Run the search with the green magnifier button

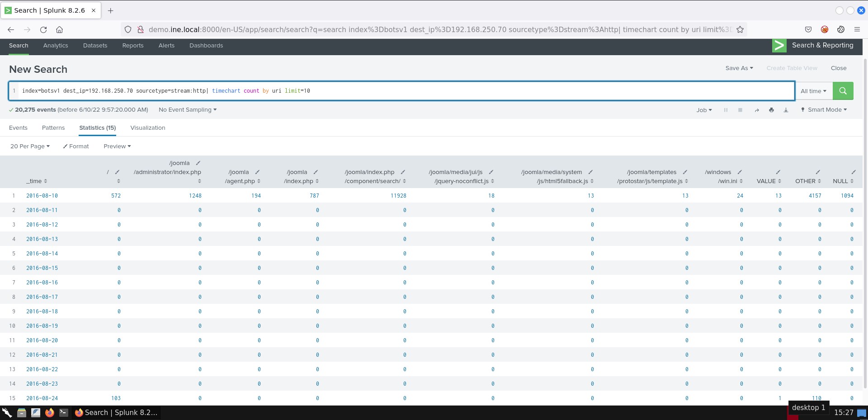[843, 91]
